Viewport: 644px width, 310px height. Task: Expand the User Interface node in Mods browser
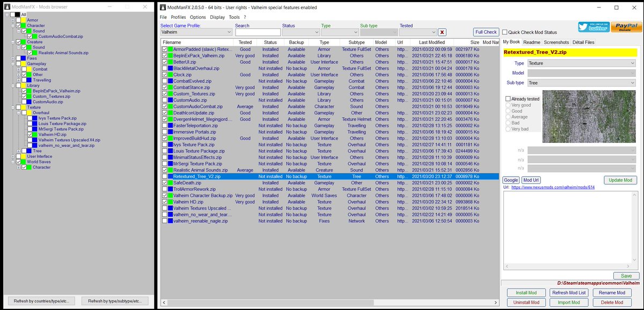(x=12, y=156)
